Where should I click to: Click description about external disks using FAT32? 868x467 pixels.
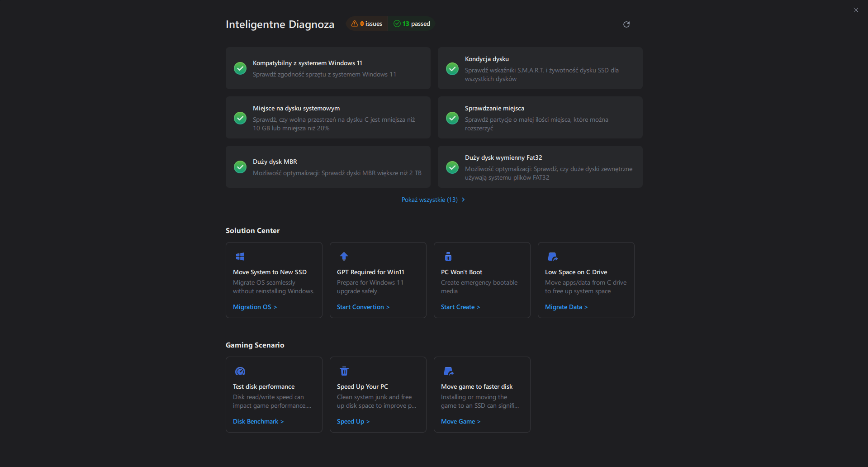coord(549,173)
